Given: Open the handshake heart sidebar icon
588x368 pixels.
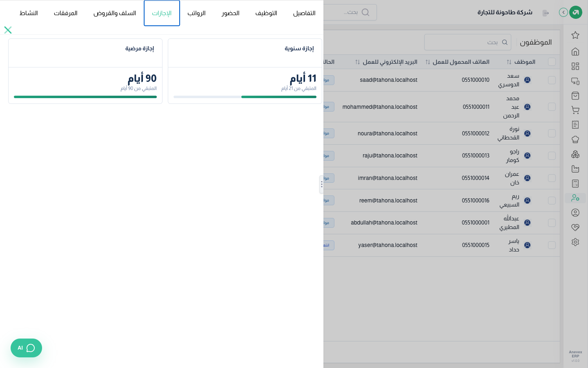Looking at the screenshot, I should click(575, 227).
